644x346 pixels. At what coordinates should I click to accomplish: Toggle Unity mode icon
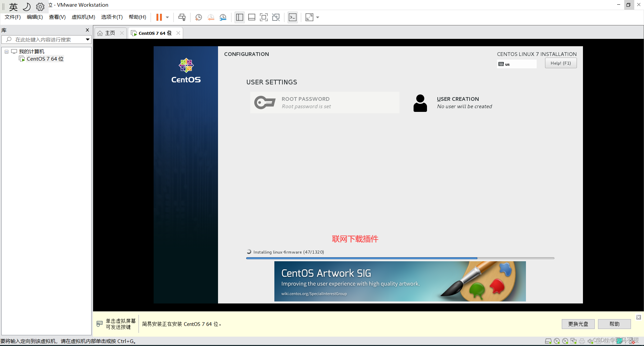276,17
